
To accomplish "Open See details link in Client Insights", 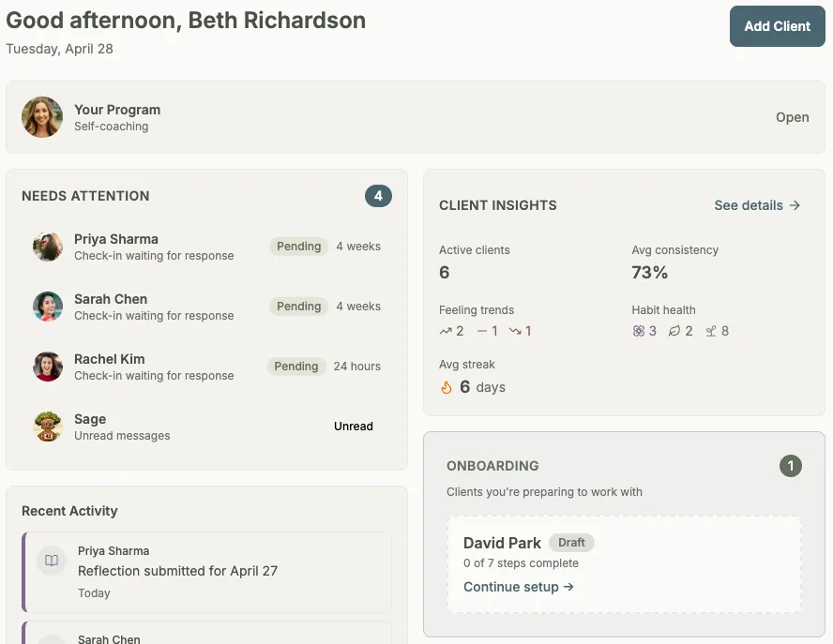I will pos(756,205).
